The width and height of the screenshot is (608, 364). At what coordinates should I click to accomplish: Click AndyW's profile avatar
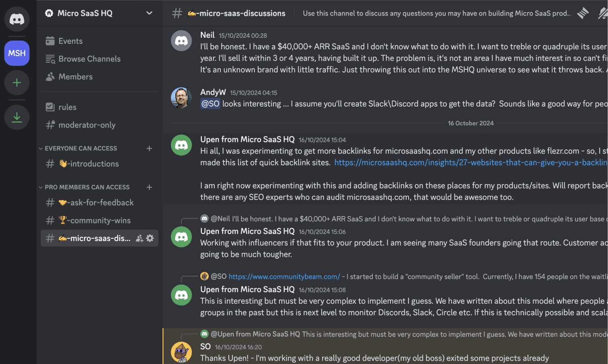(181, 98)
